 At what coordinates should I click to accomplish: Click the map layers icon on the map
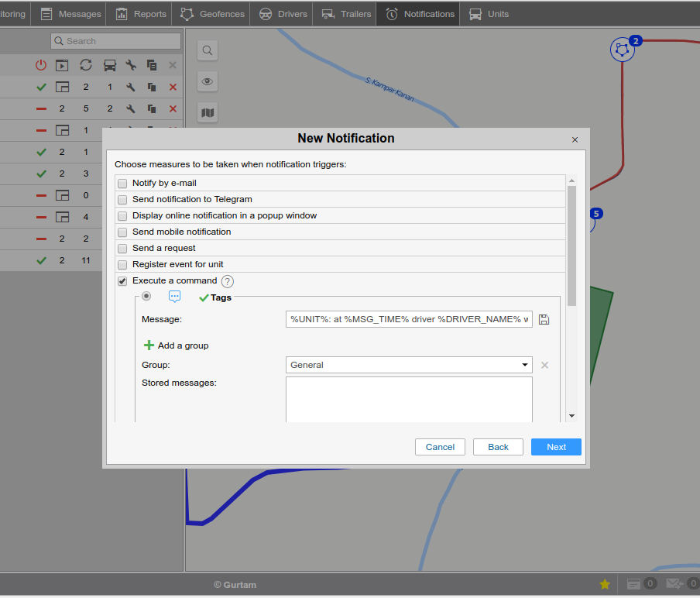[208, 112]
